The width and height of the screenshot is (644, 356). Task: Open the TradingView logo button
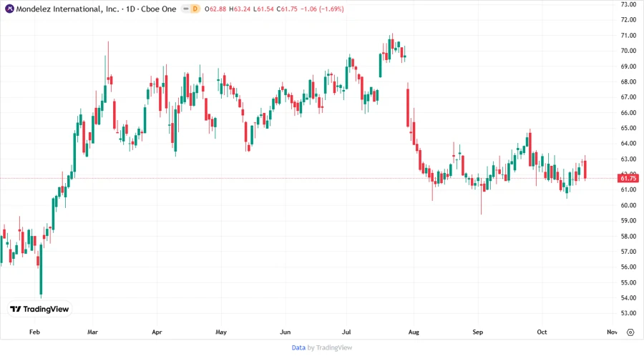point(39,309)
